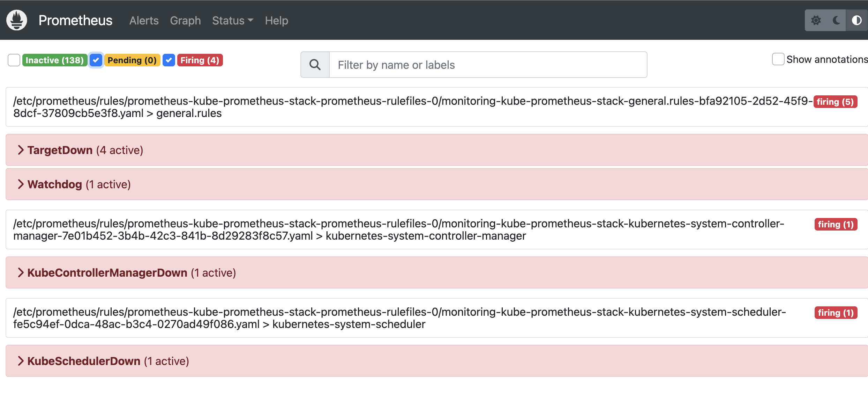Viewport: 868px width, 401px height.
Task: Click the firing (1) badge for controller-manager
Action: coord(836,224)
